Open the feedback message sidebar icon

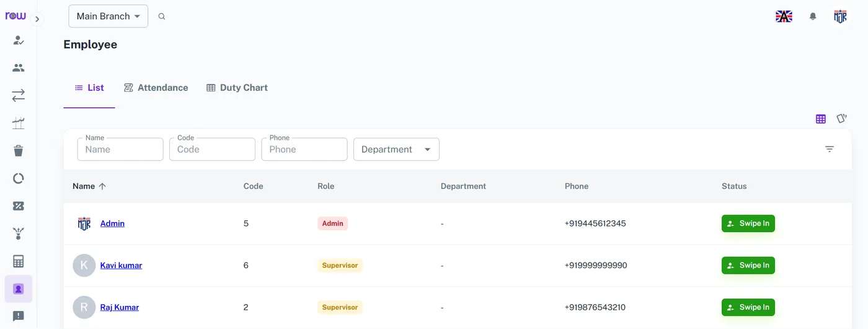click(x=19, y=316)
